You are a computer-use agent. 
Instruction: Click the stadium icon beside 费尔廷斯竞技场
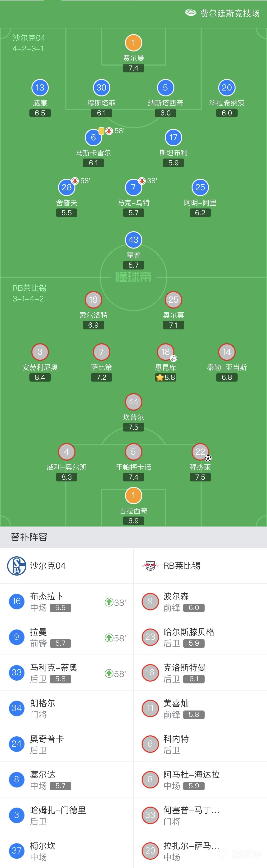[190, 13]
